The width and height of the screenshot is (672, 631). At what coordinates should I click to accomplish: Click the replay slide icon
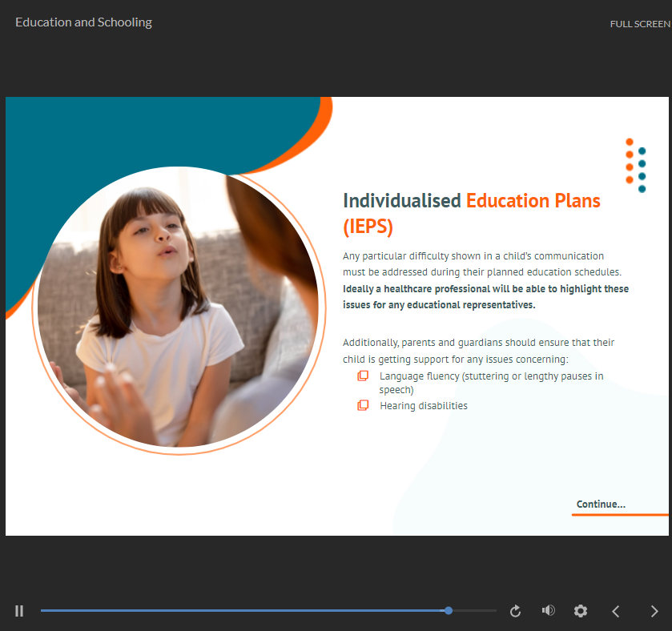515,611
